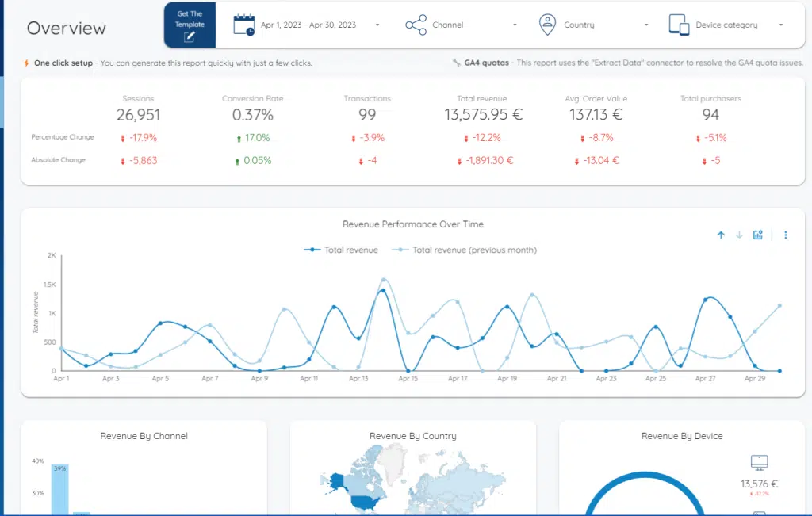Click the 13,576 € desktop revenue value
This screenshot has width=812, height=516.
point(759,484)
